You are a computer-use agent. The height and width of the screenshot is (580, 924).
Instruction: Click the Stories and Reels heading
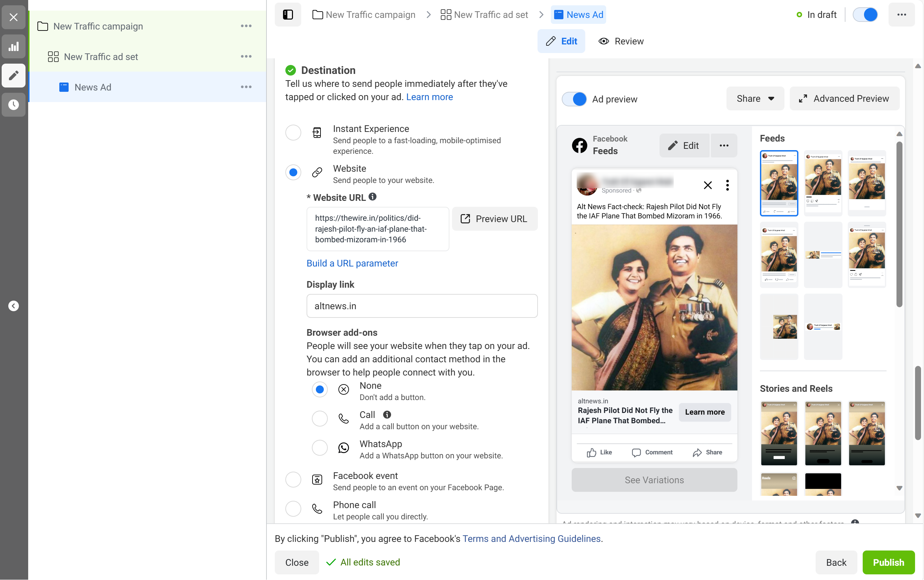(x=796, y=388)
